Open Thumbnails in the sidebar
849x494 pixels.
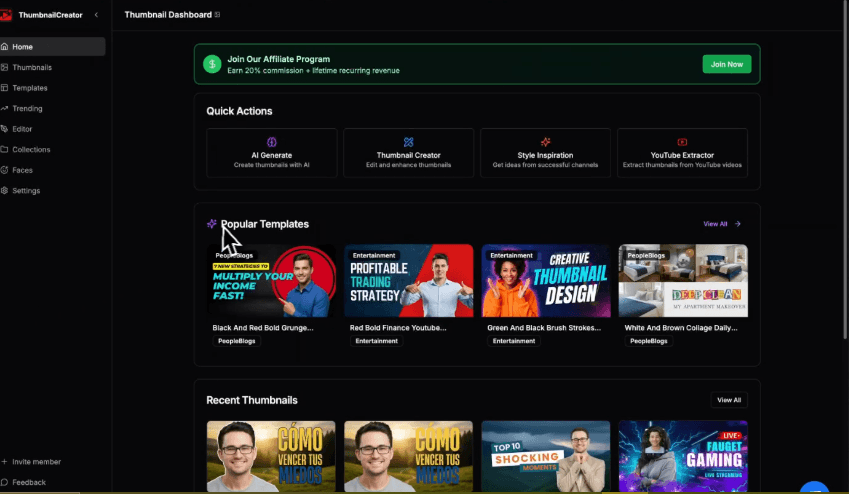(x=32, y=67)
